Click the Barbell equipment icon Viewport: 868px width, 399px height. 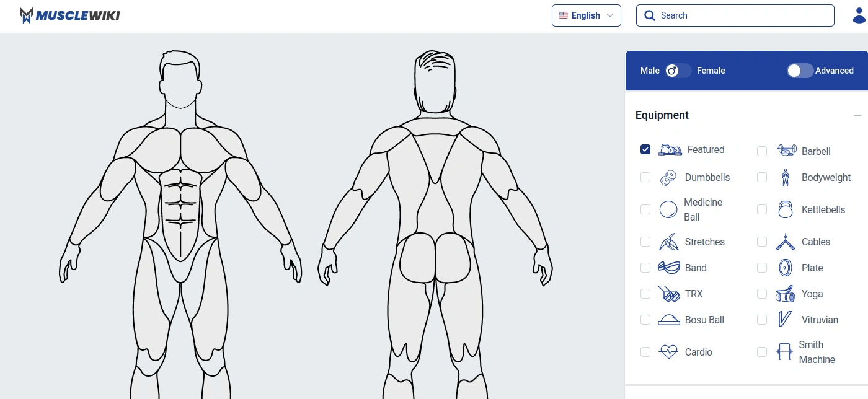click(x=786, y=151)
